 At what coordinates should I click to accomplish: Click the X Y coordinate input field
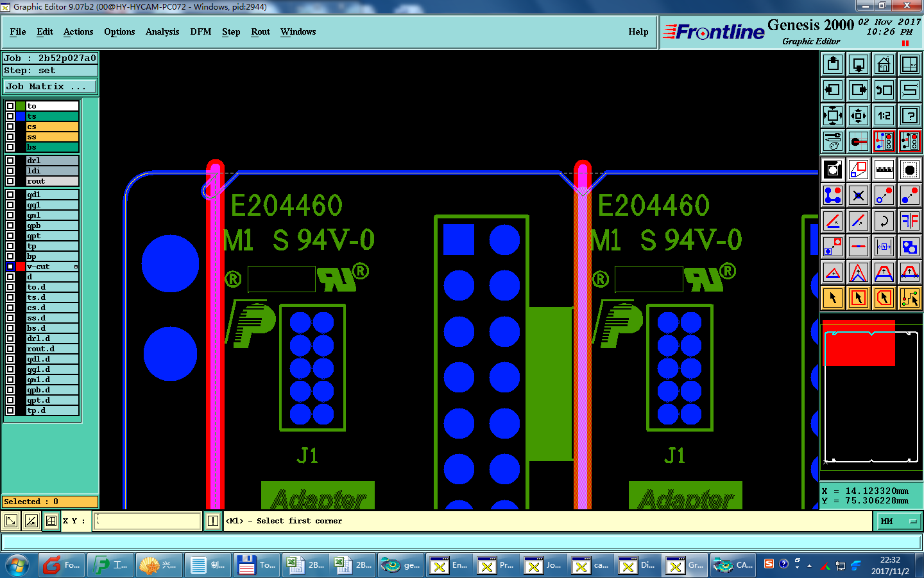point(148,521)
